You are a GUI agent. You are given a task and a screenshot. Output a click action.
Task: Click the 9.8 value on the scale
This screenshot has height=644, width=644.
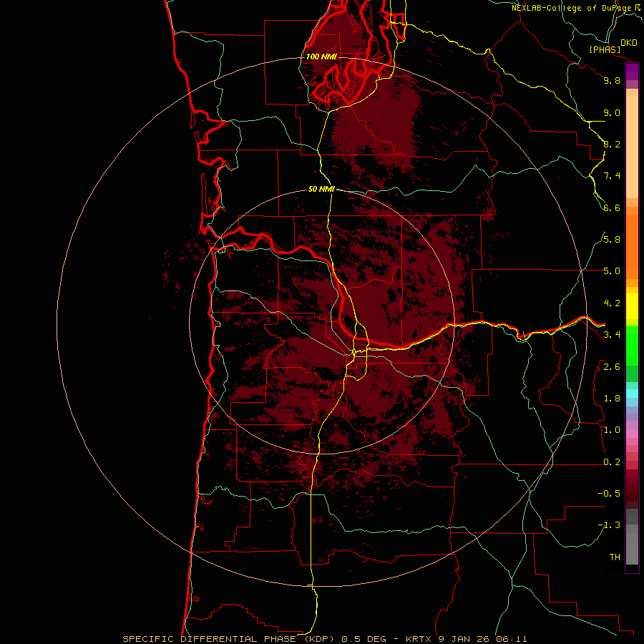612,80
